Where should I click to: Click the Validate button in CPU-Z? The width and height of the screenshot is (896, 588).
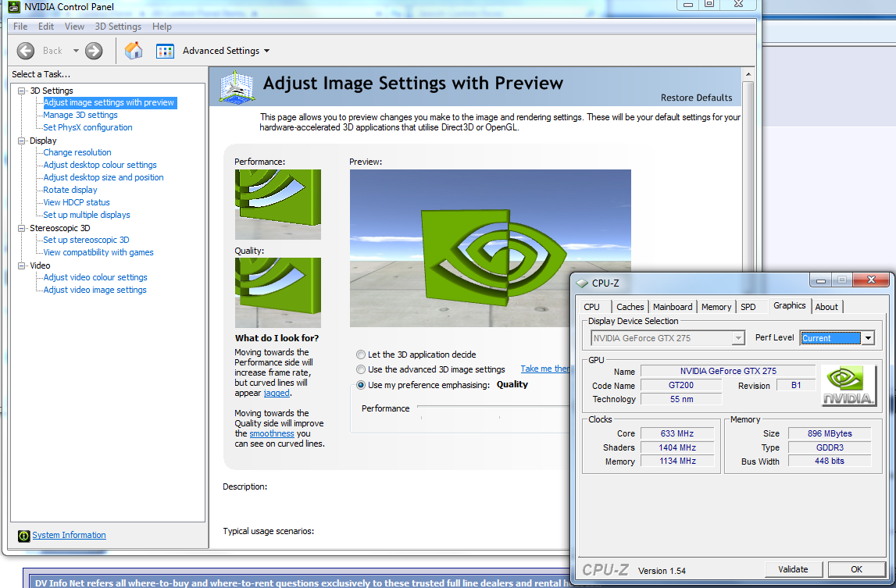click(793, 569)
